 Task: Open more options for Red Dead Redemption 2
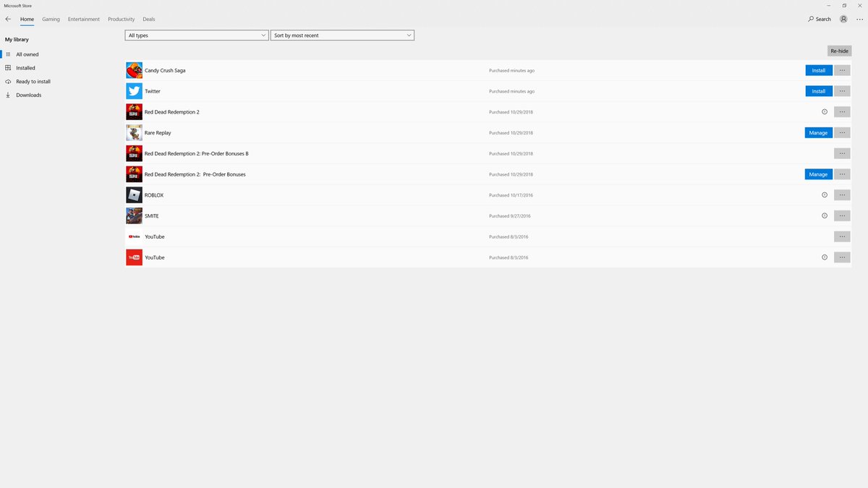[x=842, y=112]
